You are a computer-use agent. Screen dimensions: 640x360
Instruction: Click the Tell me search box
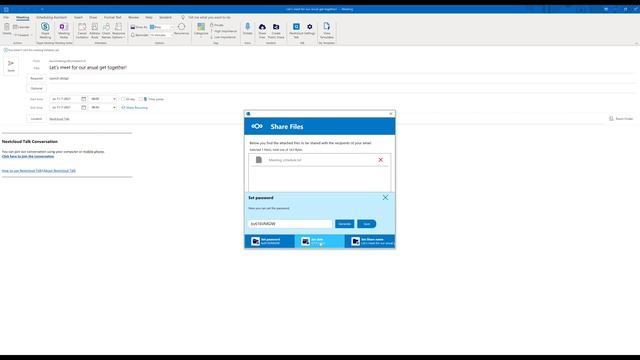(209, 18)
